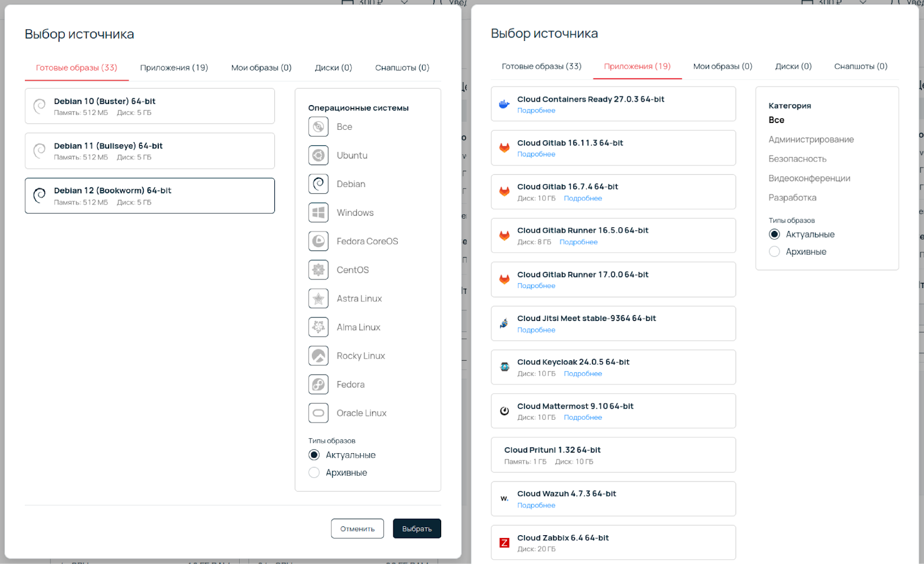Choose the Безопасность category

click(797, 159)
